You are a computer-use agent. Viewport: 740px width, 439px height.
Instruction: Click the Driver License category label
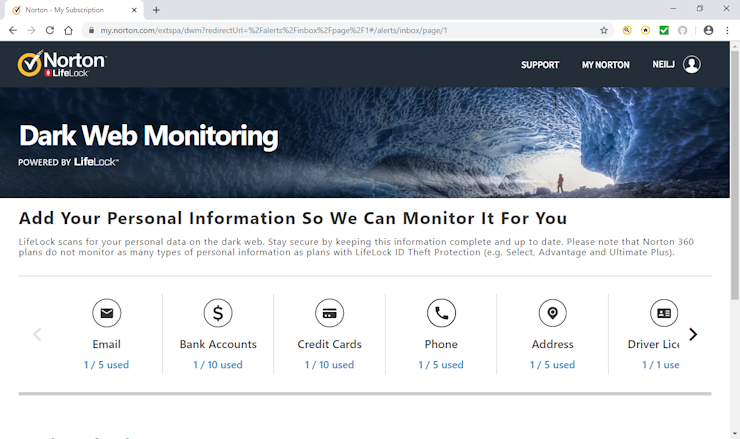pyautogui.click(x=654, y=344)
